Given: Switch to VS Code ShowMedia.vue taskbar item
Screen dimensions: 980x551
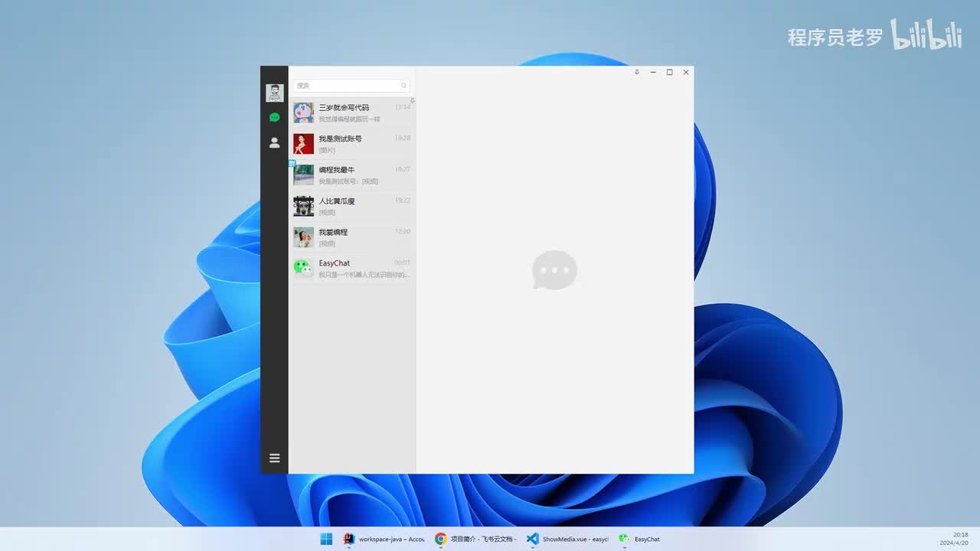Looking at the screenshot, I should (567, 539).
